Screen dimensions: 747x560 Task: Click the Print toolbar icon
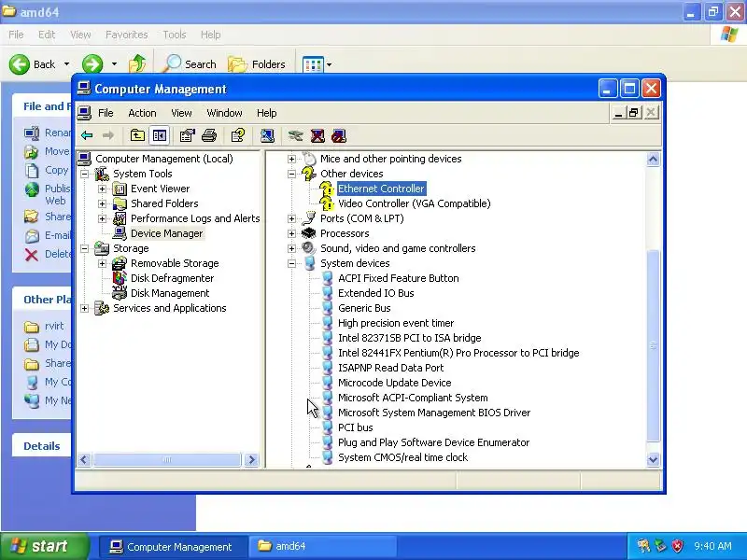tap(209, 135)
